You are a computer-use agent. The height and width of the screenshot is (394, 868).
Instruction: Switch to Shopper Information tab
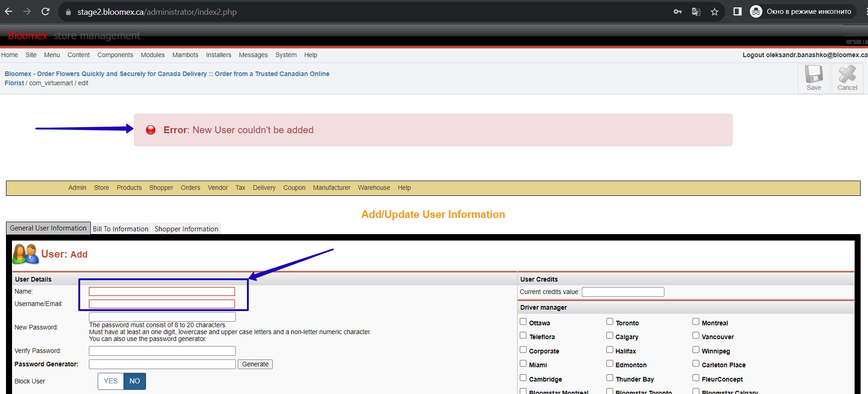(x=187, y=229)
